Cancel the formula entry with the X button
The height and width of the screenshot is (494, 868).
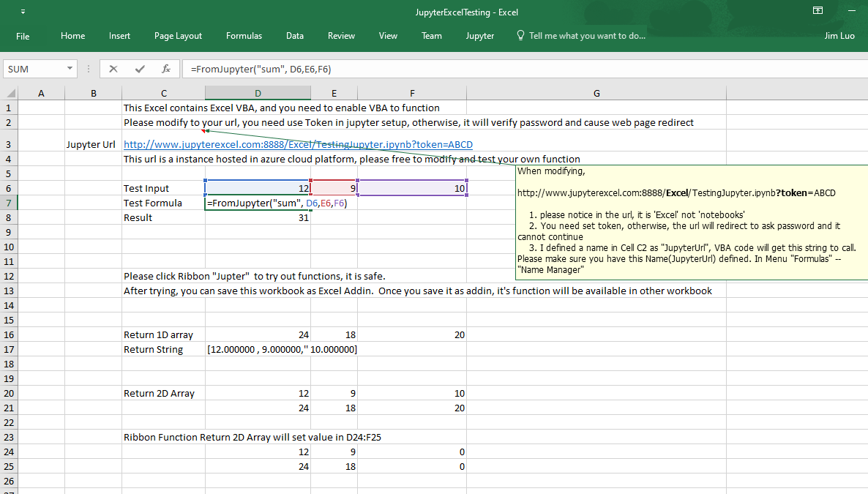113,69
